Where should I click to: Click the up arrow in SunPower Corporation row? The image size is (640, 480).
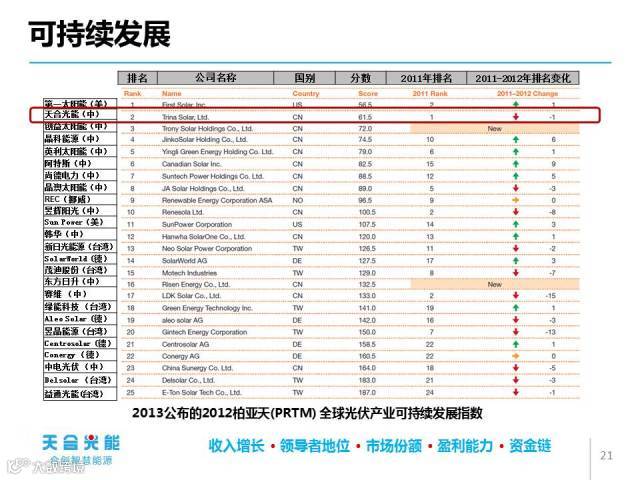(516, 224)
